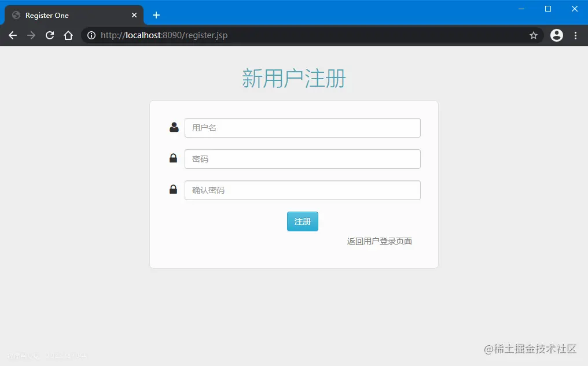Submit with the 注册 button

coord(303,221)
